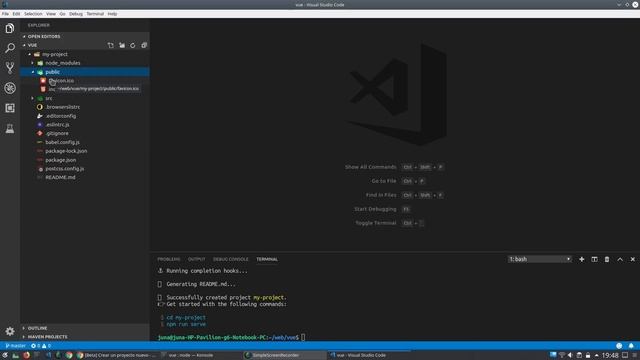Open the Debug view in activity bar
Viewport: 640px width, 360px height.
10,88
